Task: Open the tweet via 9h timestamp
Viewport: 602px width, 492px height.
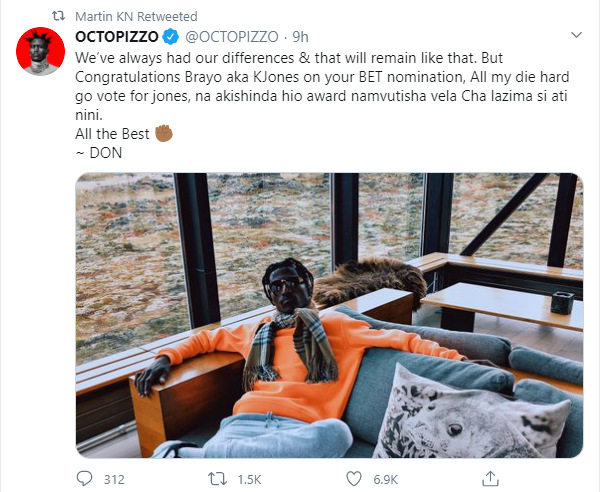Action: click(286, 36)
